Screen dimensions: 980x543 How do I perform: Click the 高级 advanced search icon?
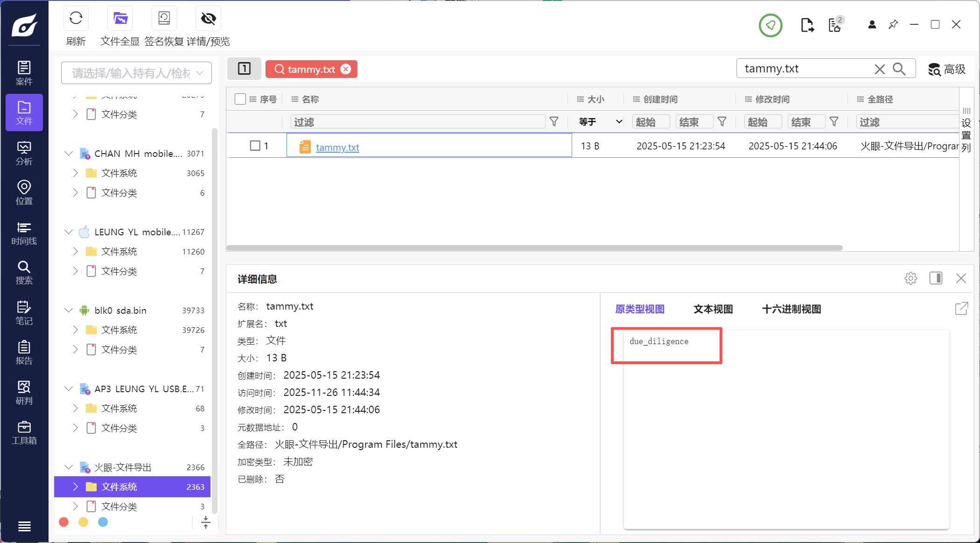pyautogui.click(x=946, y=69)
